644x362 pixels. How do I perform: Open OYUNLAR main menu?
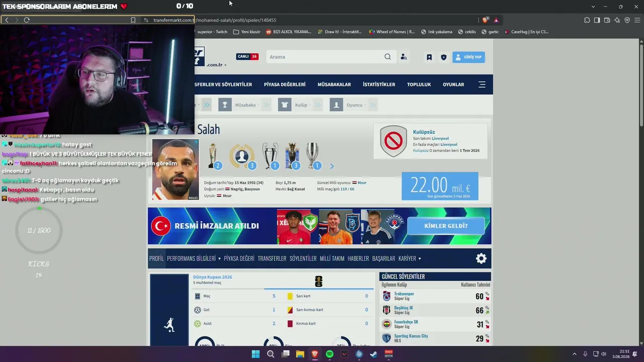click(453, 84)
